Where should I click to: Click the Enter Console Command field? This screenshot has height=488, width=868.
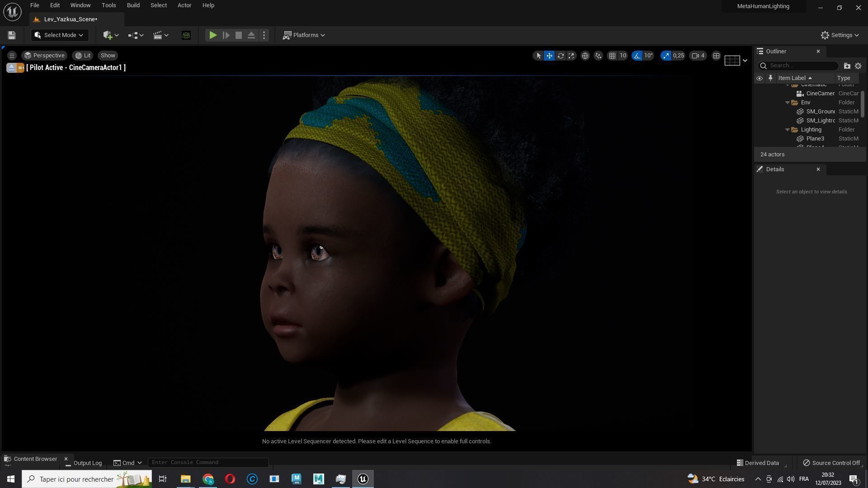tap(208, 462)
